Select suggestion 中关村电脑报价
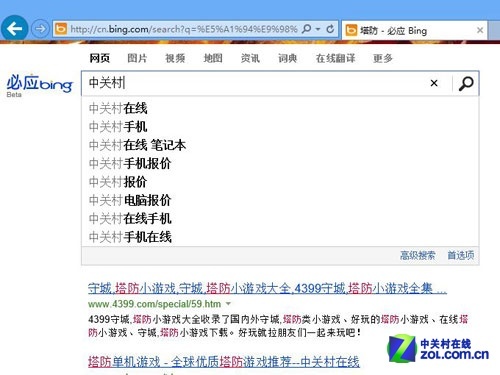 280,200
